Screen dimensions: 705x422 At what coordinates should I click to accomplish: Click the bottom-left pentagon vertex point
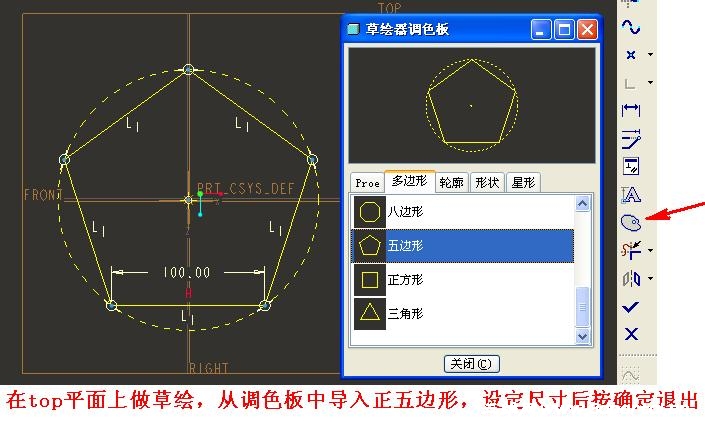click(x=112, y=306)
